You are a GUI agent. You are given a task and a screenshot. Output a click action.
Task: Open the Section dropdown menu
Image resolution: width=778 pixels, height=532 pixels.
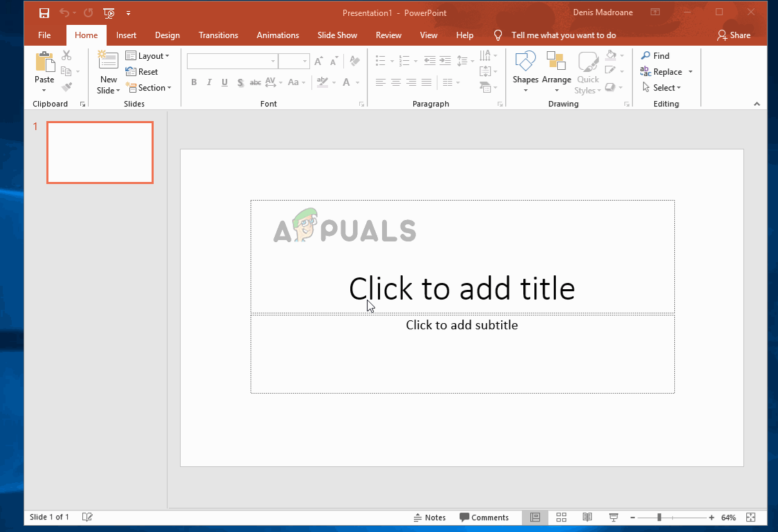click(148, 88)
